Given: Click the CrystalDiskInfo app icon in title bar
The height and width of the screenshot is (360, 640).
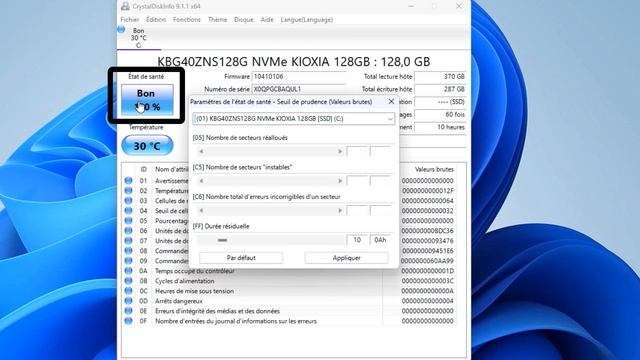Looking at the screenshot, I should coord(125,6).
